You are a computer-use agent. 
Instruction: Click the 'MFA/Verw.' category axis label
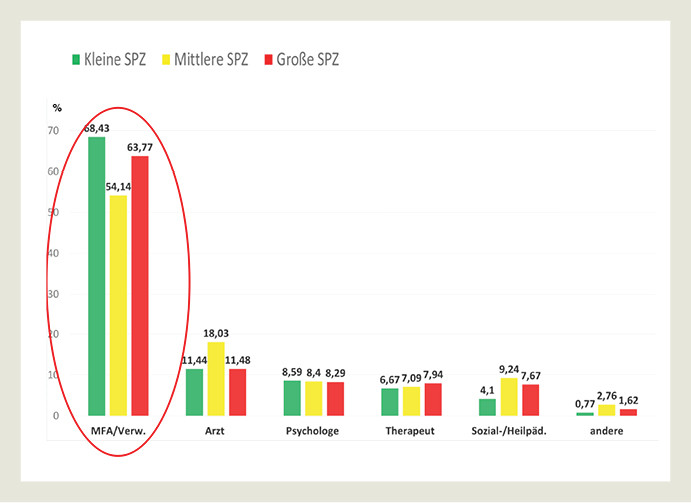click(x=118, y=432)
